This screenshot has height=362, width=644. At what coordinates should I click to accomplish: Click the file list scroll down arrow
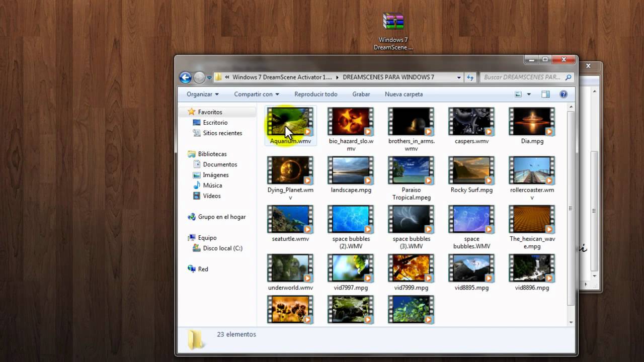(x=571, y=322)
